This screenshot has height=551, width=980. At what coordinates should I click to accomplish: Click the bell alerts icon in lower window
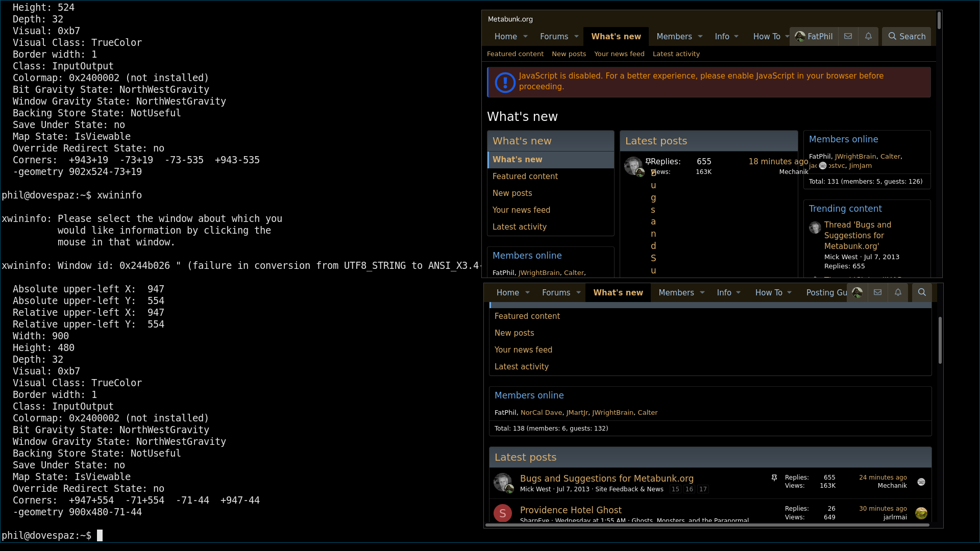[x=898, y=292]
